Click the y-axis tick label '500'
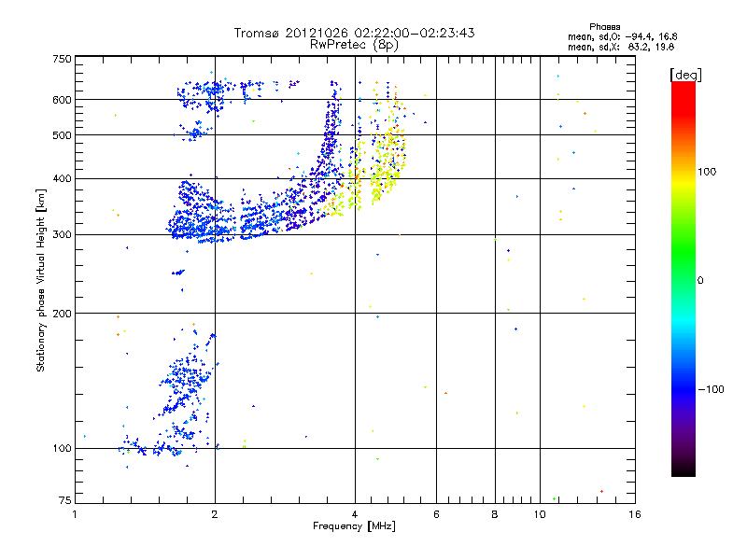The width and height of the screenshot is (747, 560). point(62,135)
